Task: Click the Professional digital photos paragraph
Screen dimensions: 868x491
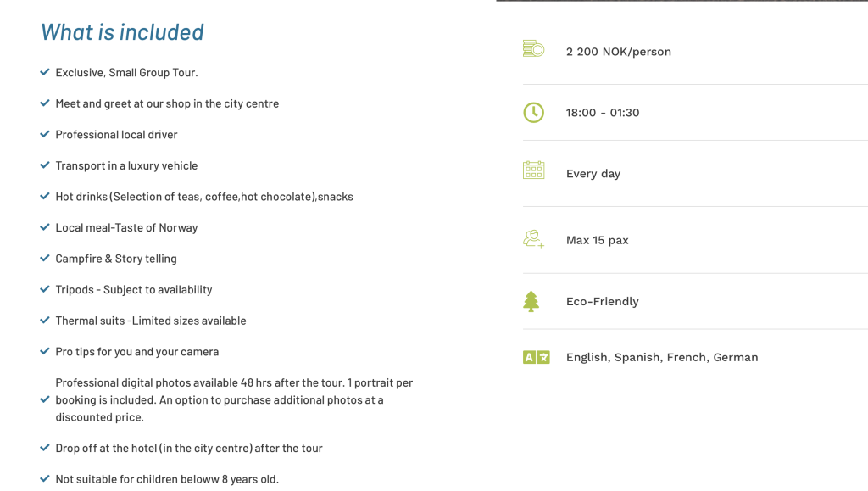Action: click(x=234, y=399)
